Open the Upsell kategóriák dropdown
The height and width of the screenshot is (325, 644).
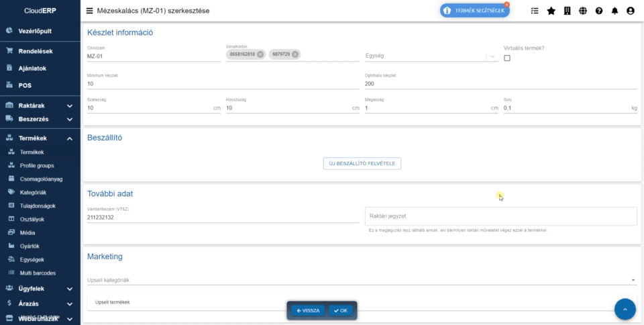(x=362, y=280)
